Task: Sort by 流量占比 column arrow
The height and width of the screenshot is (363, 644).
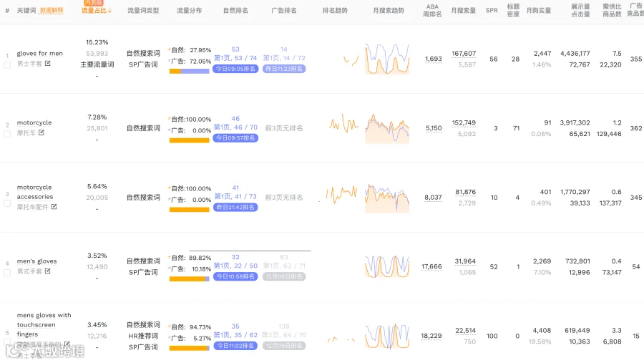Action: coord(109,10)
